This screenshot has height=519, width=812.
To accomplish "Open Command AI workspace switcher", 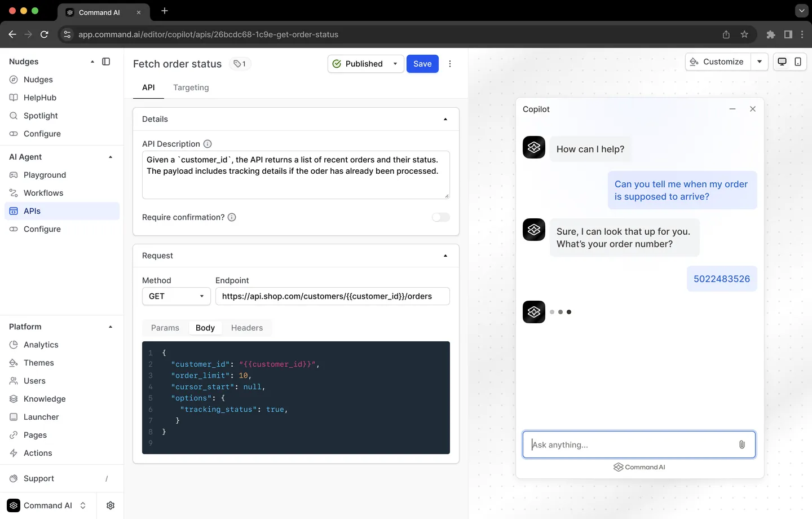I will tap(48, 505).
